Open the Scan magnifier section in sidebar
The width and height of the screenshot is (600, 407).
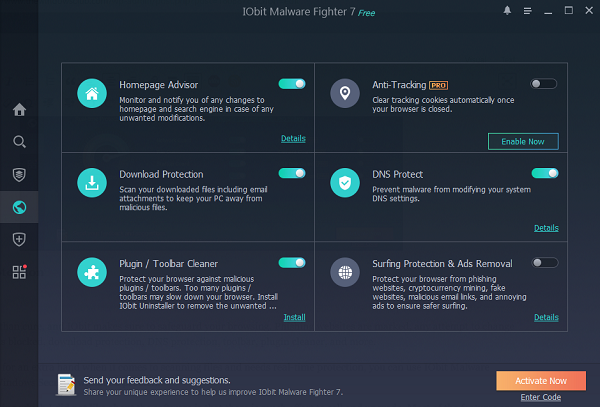(19, 142)
